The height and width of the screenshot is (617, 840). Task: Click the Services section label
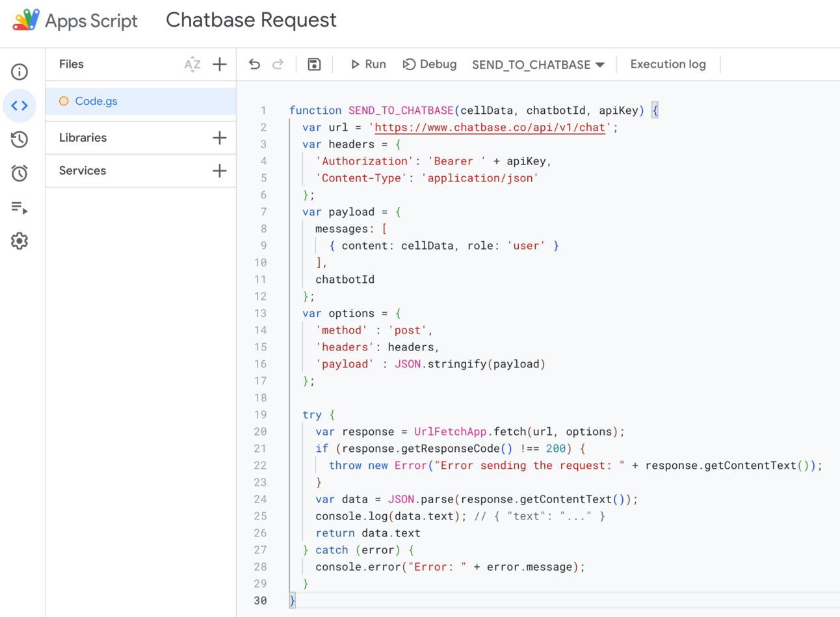click(x=83, y=171)
